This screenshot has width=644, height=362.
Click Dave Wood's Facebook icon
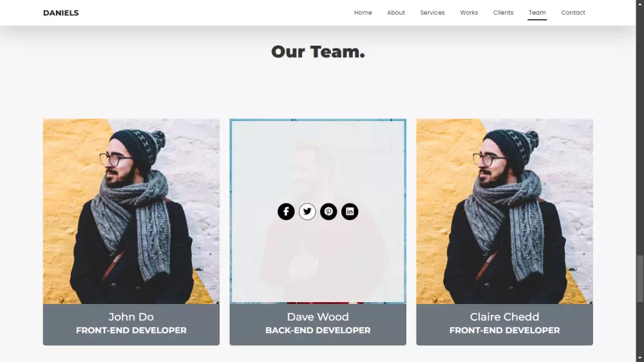[x=286, y=212]
